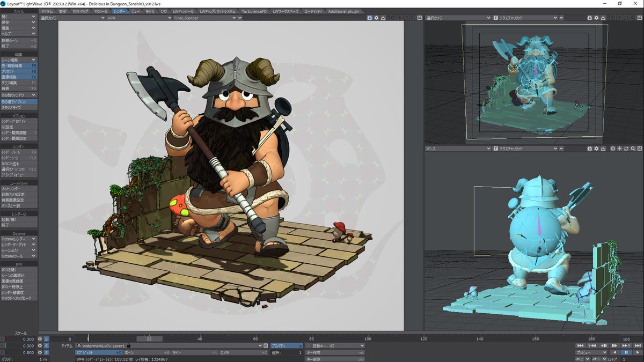Expand the Octaneレンダー dropdown in sidebar

tap(19, 239)
